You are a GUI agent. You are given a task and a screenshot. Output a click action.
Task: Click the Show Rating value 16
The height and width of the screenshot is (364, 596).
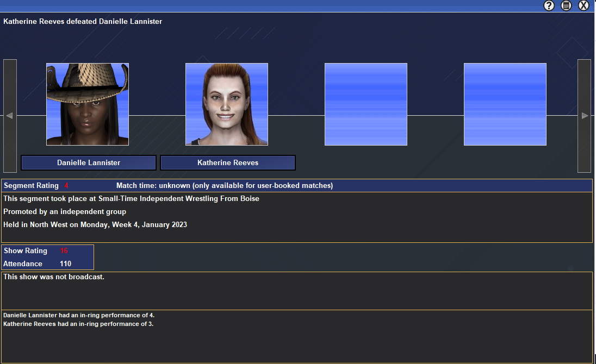(x=64, y=251)
